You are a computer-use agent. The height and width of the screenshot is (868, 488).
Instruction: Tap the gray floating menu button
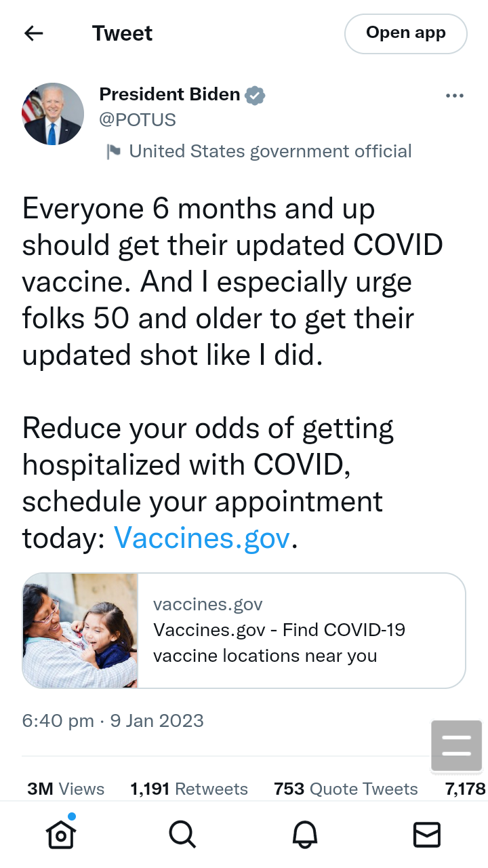[456, 745]
